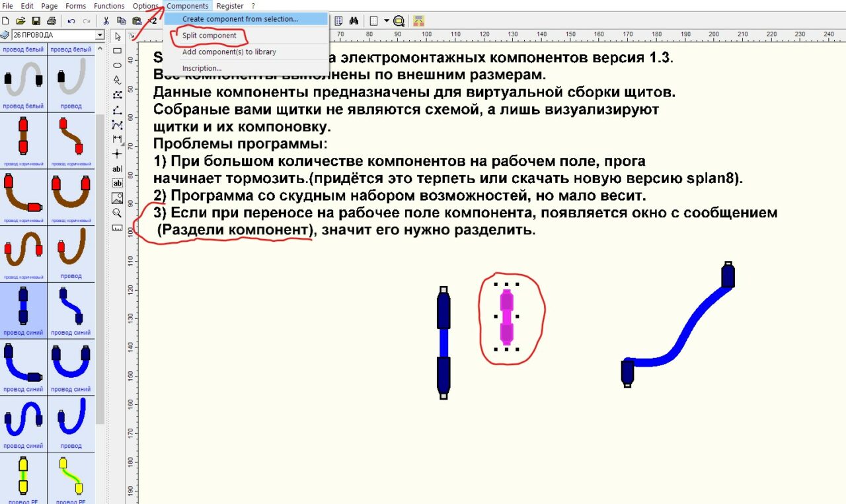Screen dimensions: 846x504
Task: Create a new document via toolbar
Action: pos(6,21)
